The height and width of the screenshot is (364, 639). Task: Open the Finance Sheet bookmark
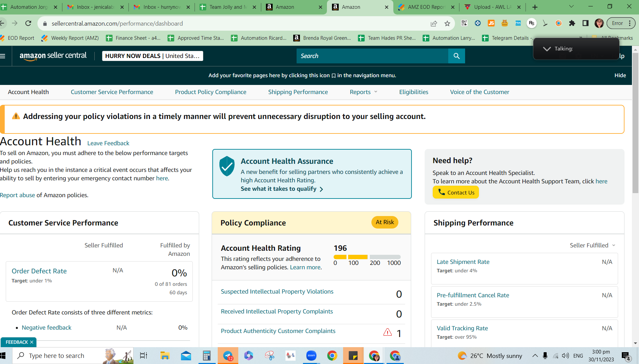point(133,38)
